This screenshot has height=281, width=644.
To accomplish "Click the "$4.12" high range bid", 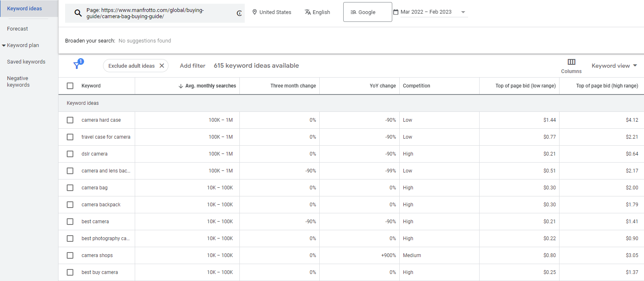I will click(x=632, y=120).
